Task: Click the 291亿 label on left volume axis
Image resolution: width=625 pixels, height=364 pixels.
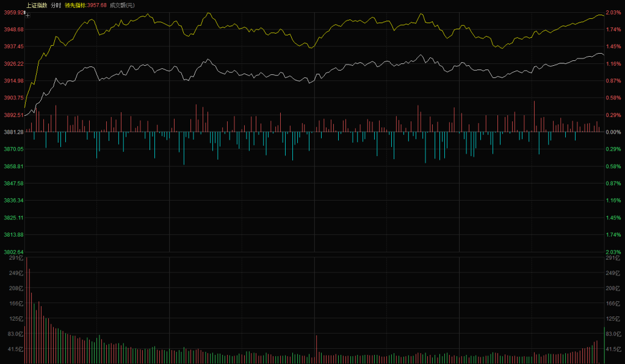Action: [x=16, y=259]
